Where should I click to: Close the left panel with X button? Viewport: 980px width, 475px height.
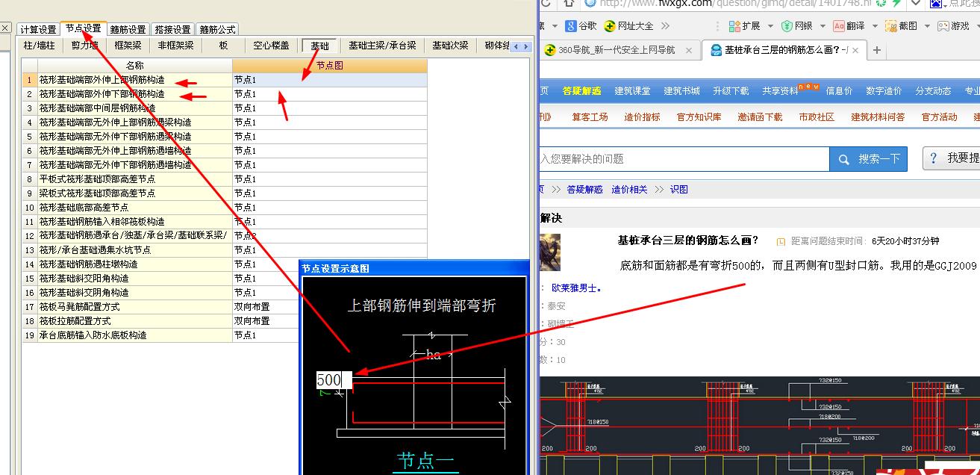(4, 28)
